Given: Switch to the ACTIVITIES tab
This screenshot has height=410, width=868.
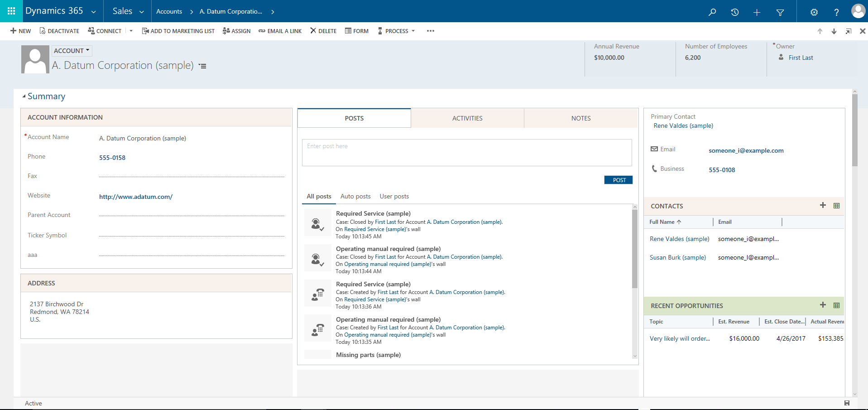Looking at the screenshot, I should point(467,118).
